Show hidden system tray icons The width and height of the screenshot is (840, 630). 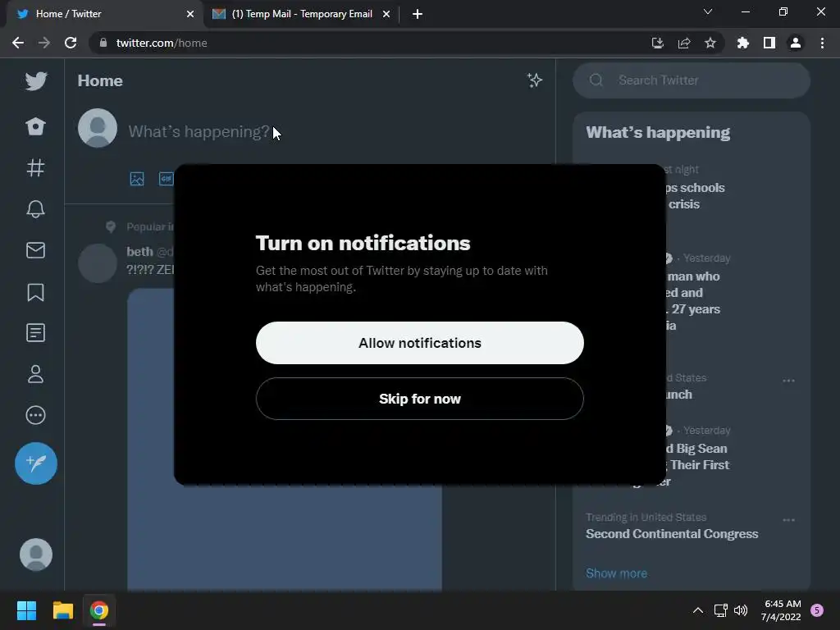click(x=698, y=610)
